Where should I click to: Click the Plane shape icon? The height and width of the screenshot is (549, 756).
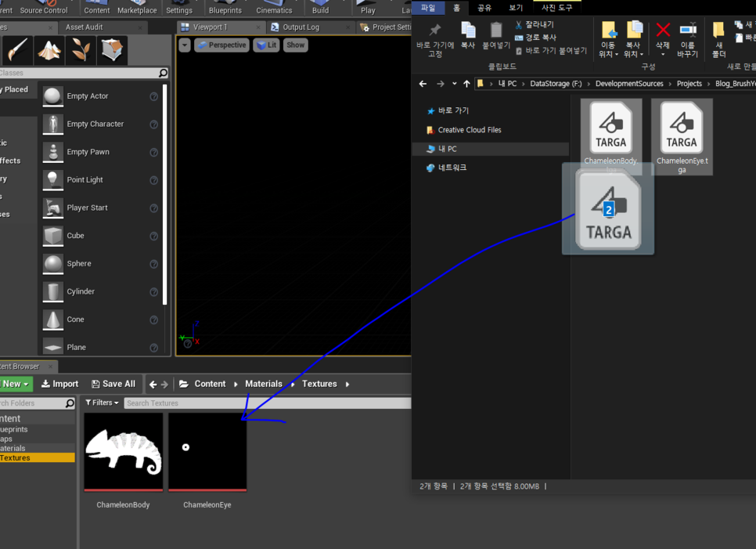[x=53, y=347]
